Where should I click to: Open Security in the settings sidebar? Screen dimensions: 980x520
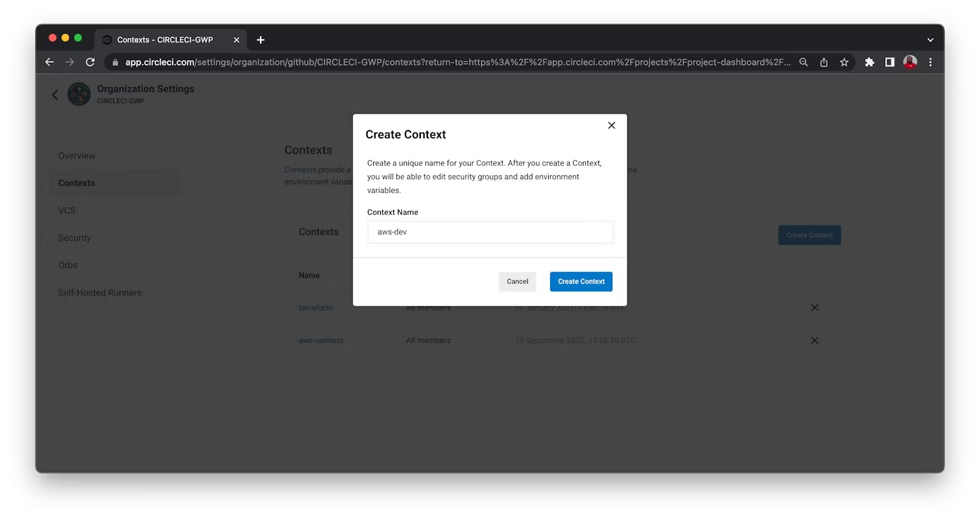[74, 238]
